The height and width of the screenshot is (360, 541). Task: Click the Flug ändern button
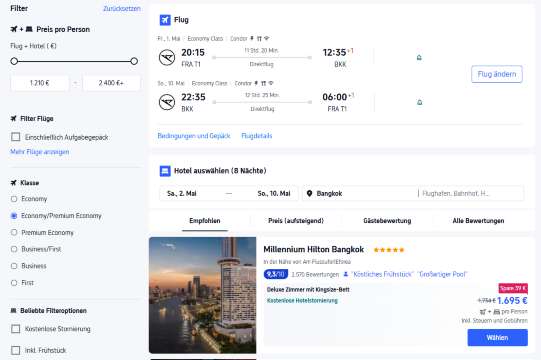(497, 74)
